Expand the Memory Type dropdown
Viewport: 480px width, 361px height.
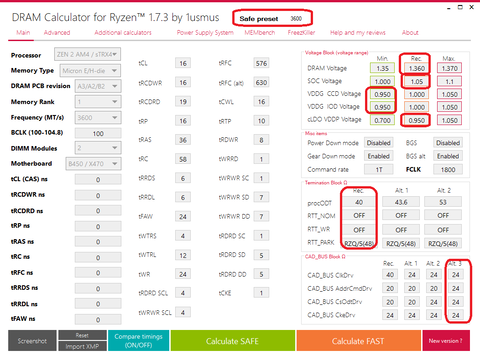90,71
